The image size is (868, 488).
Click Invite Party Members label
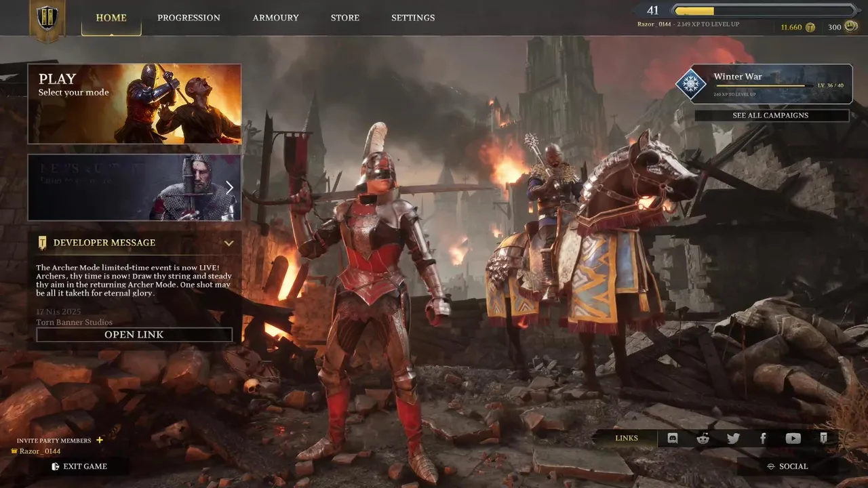[54, 441]
